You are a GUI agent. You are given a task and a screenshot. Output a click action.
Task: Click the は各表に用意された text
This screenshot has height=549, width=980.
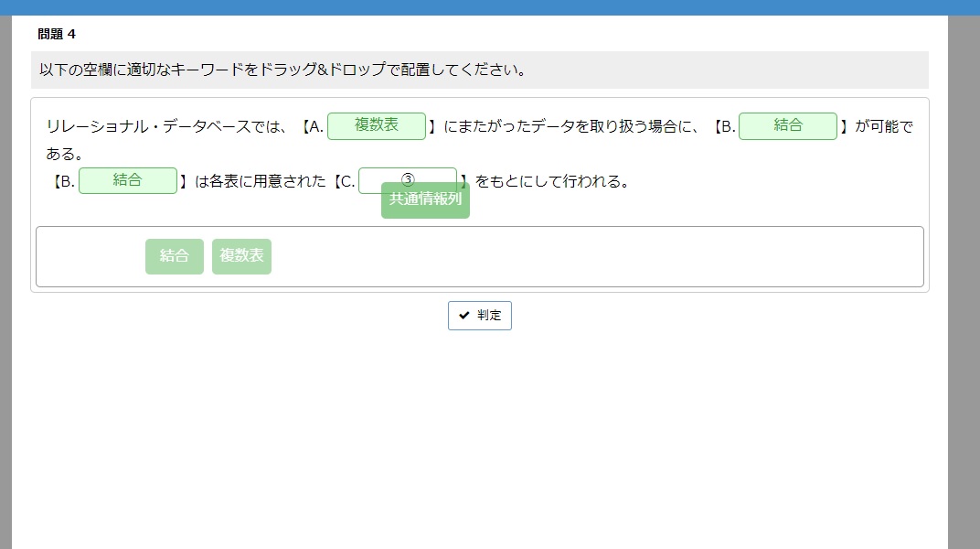pyautogui.click(x=261, y=182)
